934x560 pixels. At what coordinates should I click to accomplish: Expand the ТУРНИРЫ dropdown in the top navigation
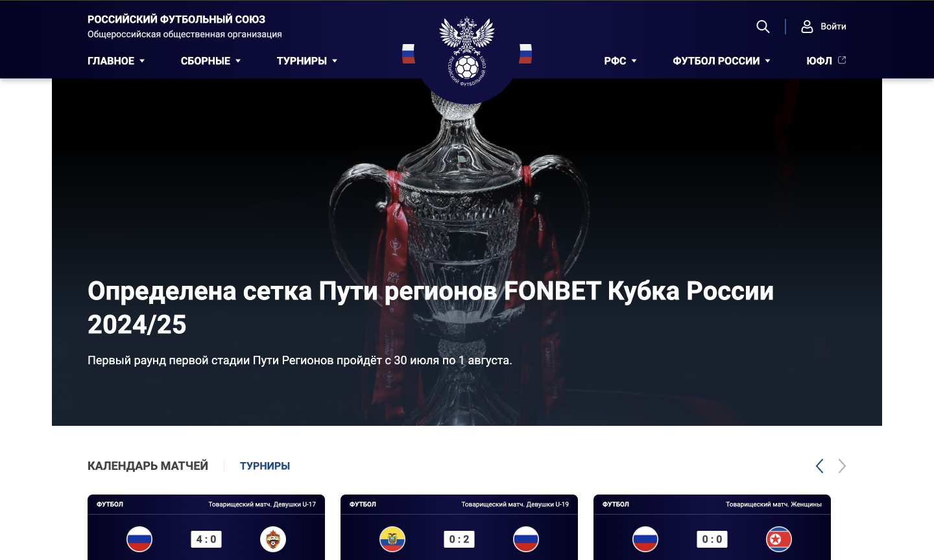[x=307, y=61]
